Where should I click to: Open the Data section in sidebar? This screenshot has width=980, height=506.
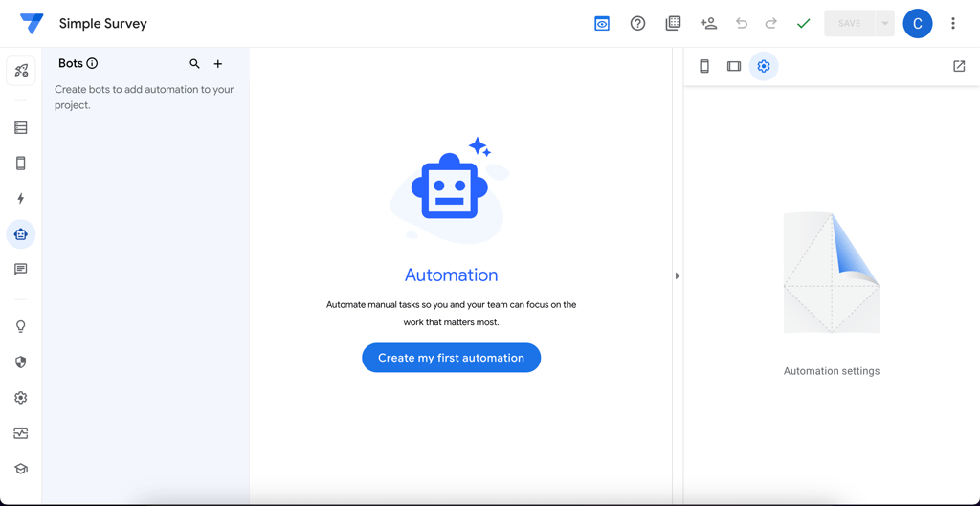(21, 128)
